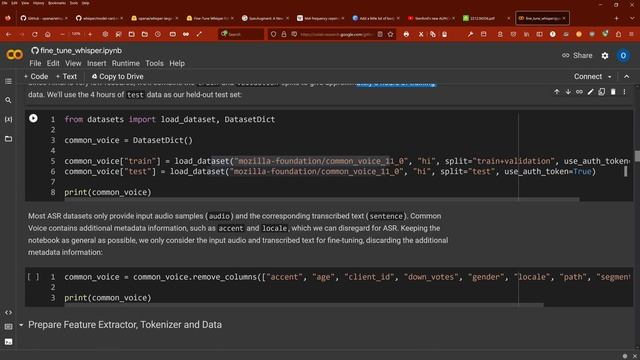Open the Tools menu
The image size is (640, 360).
click(154, 63)
